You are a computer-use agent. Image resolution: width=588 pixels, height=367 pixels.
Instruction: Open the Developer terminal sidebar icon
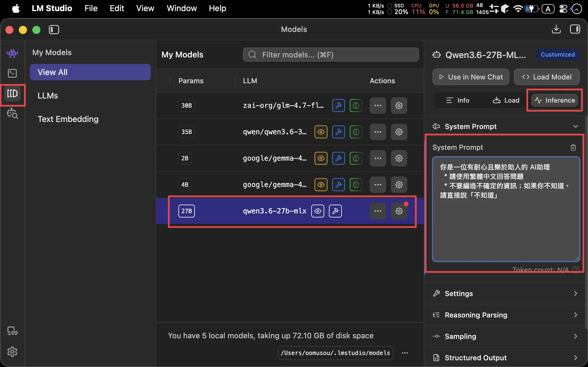pos(12,73)
